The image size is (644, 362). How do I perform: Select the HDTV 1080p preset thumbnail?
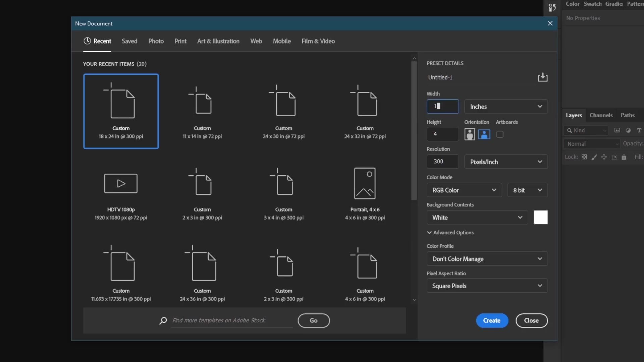click(x=121, y=183)
